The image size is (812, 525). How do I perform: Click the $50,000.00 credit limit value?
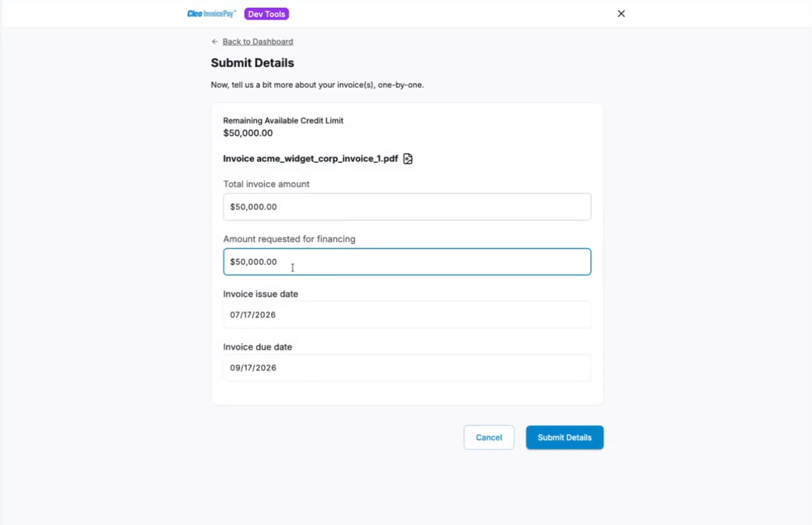[x=248, y=133]
